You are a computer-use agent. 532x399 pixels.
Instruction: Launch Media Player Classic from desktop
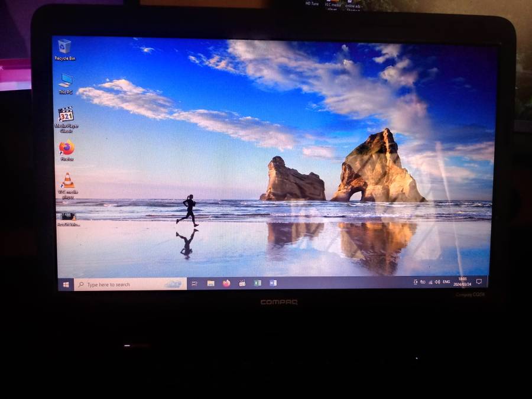(x=66, y=115)
